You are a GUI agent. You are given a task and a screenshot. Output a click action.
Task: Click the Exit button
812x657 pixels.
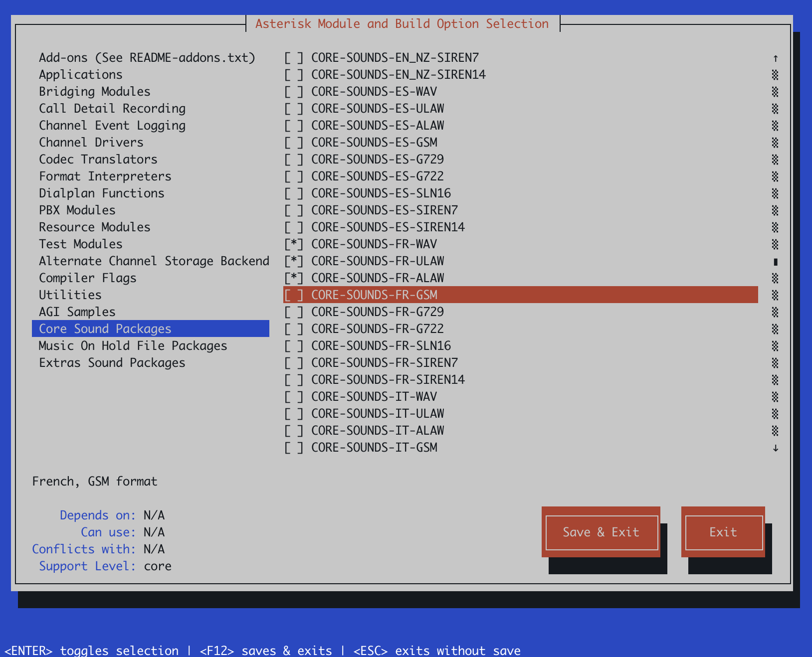click(723, 532)
